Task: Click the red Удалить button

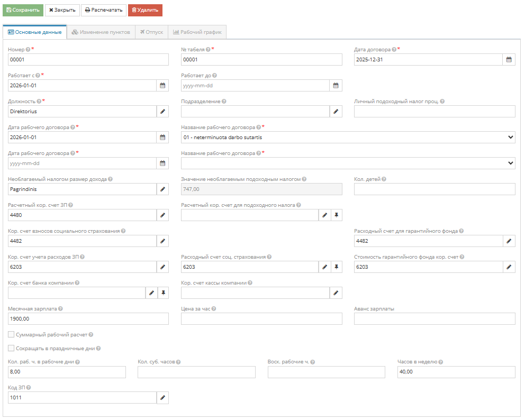Action: pos(145,10)
